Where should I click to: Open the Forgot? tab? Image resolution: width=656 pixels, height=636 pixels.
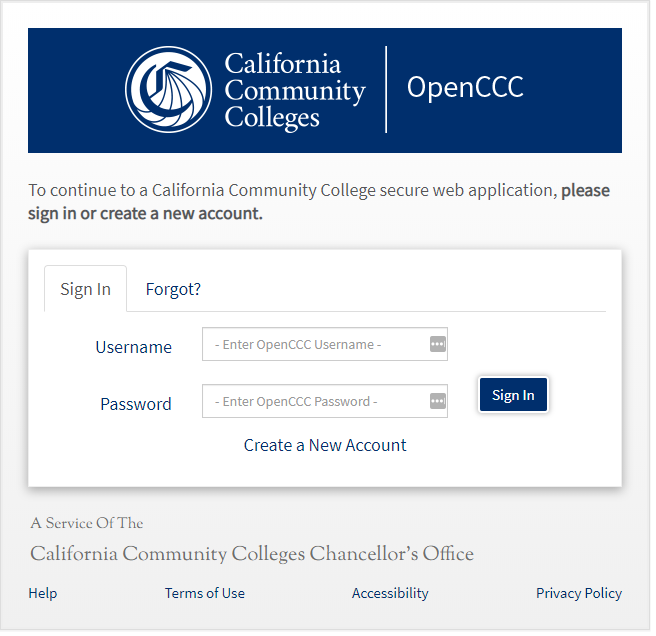tap(173, 289)
